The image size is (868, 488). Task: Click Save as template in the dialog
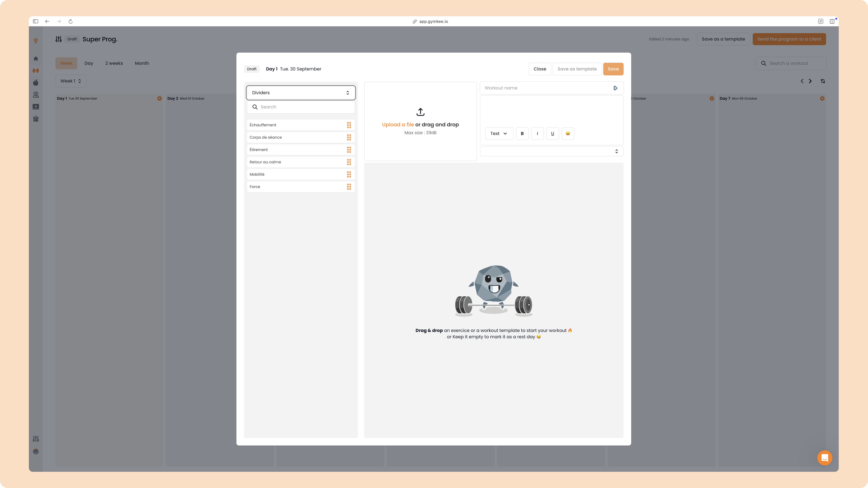pyautogui.click(x=577, y=69)
